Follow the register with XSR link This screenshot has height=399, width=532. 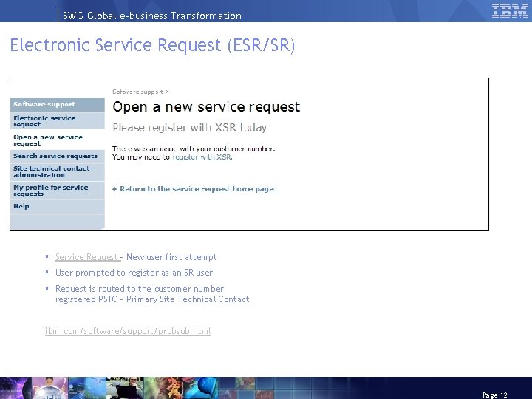(x=202, y=157)
